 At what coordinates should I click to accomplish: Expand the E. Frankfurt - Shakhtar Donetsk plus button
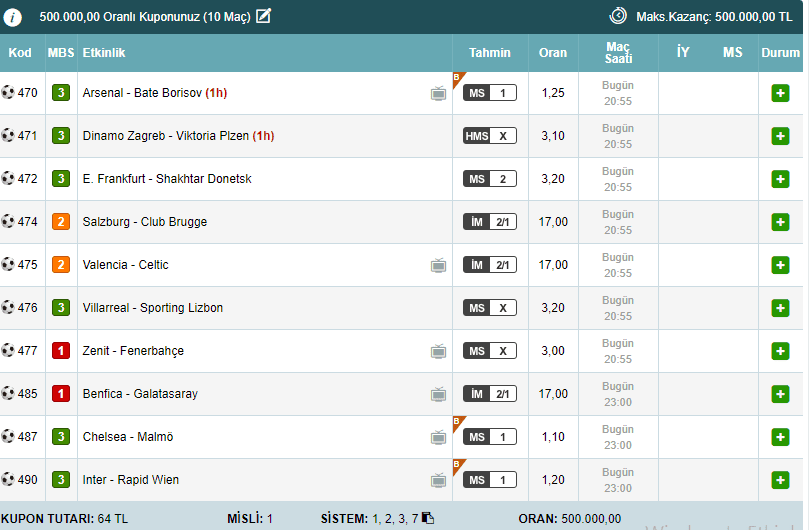pyautogui.click(x=780, y=179)
